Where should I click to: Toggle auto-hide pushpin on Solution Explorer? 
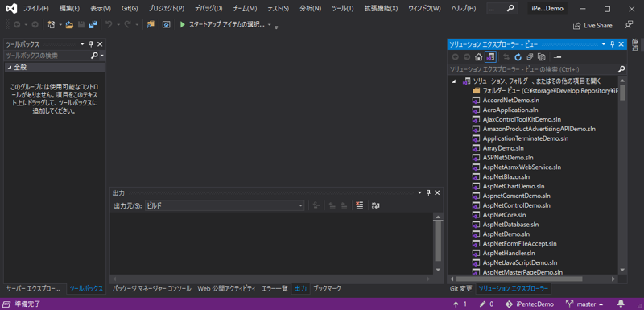(x=613, y=44)
